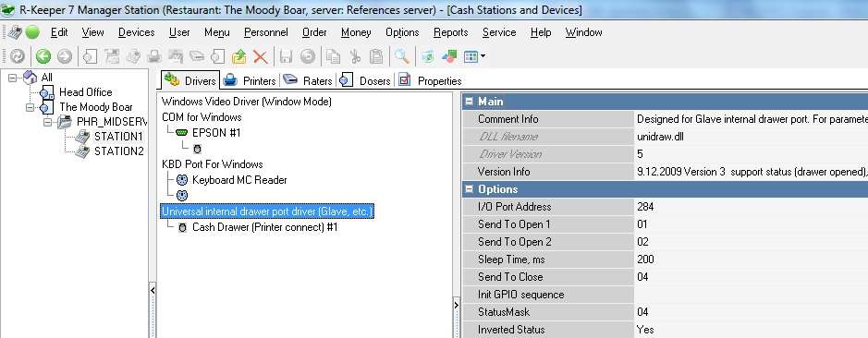
Task: Open the Money menu
Action: pos(356,32)
